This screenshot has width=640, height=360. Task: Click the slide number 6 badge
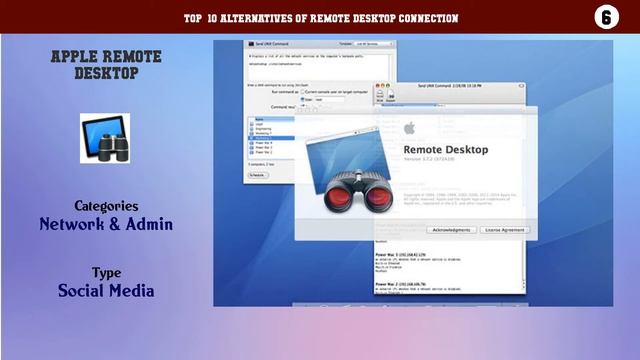click(607, 17)
